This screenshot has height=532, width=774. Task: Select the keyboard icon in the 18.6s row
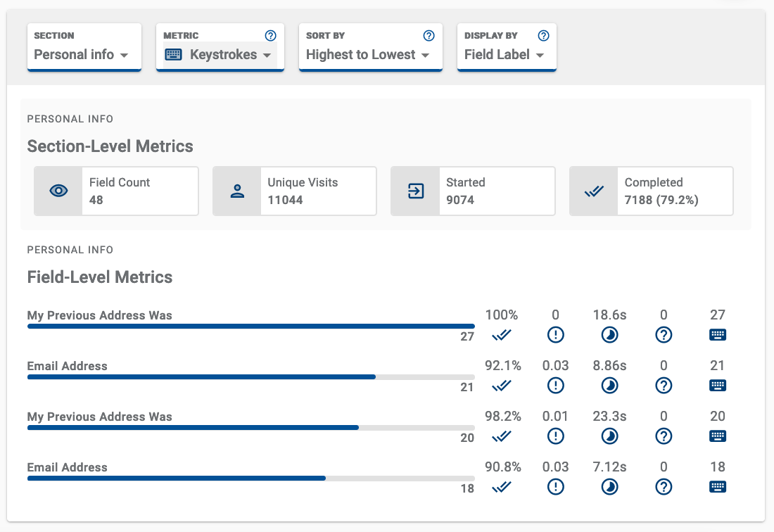[718, 335]
